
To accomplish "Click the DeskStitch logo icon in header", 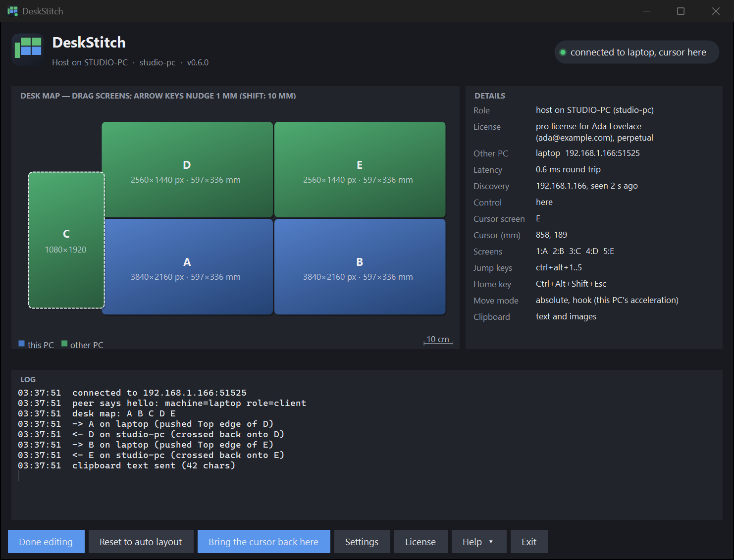I will pyautogui.click(x=28, y=50).
